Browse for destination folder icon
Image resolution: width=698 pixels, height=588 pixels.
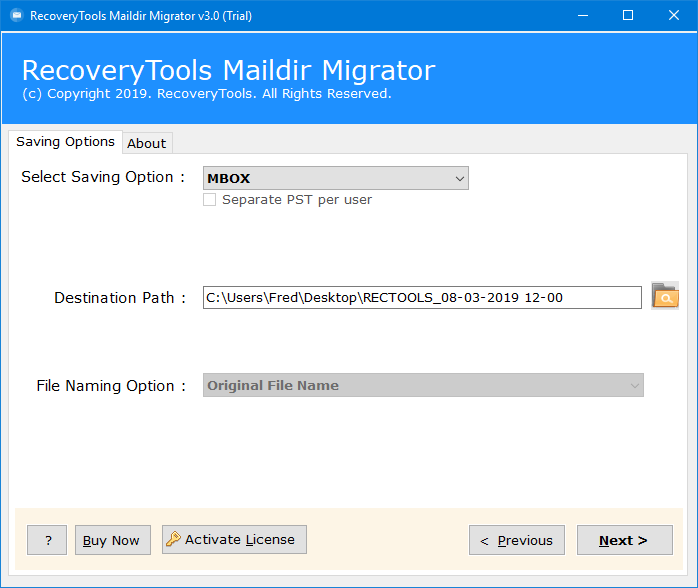[665, 296]
